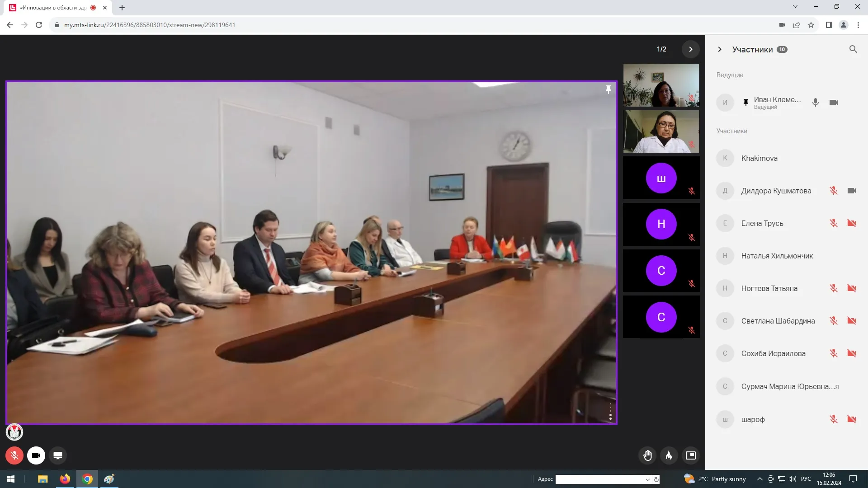Image resolution: width=868 pixels, height=488 pixels.
Task: Unmute your microphone with red button
Action: [x=14, y=455]
